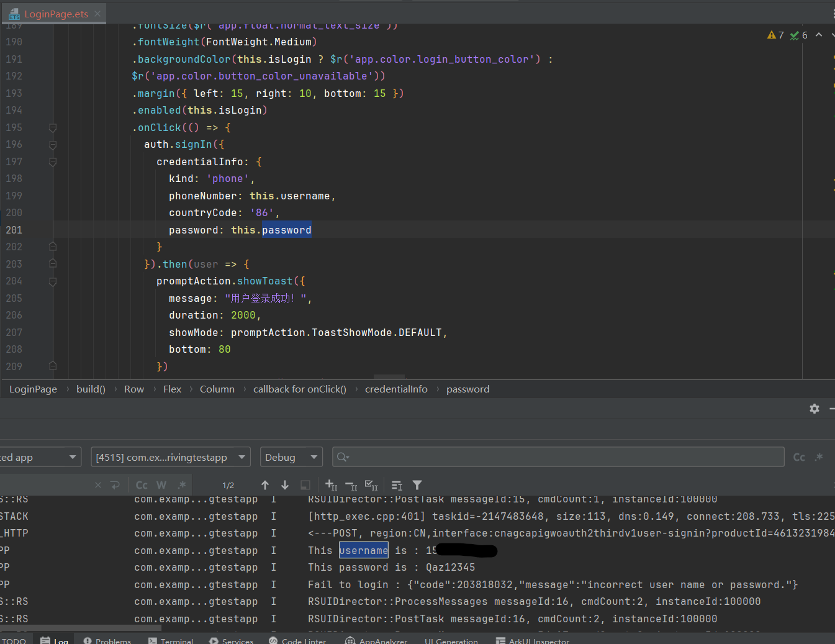Click 'callback for onClick()' breadcrumb

click(x=300, y=389)
